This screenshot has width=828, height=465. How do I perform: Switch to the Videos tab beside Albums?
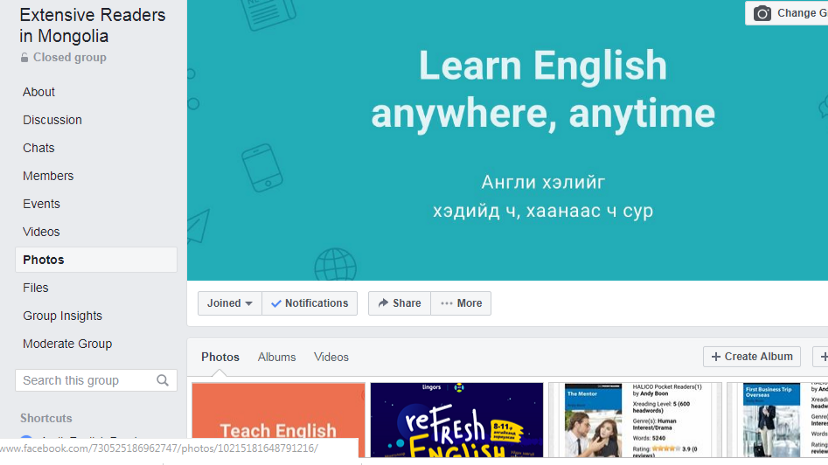pos(331,357)
